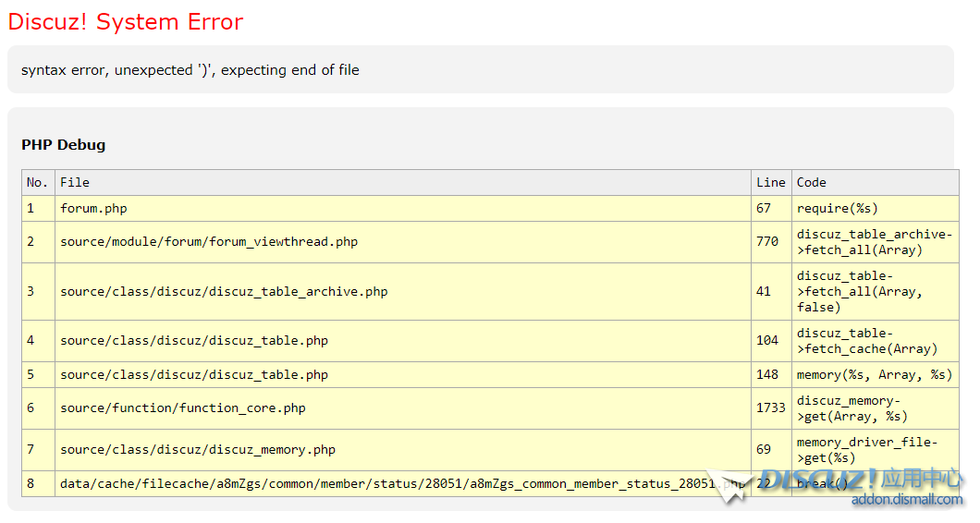This screenshot has height=523, width=980.
Task: Select the discuz_table_archive.php file path
Action: (224, 292)
